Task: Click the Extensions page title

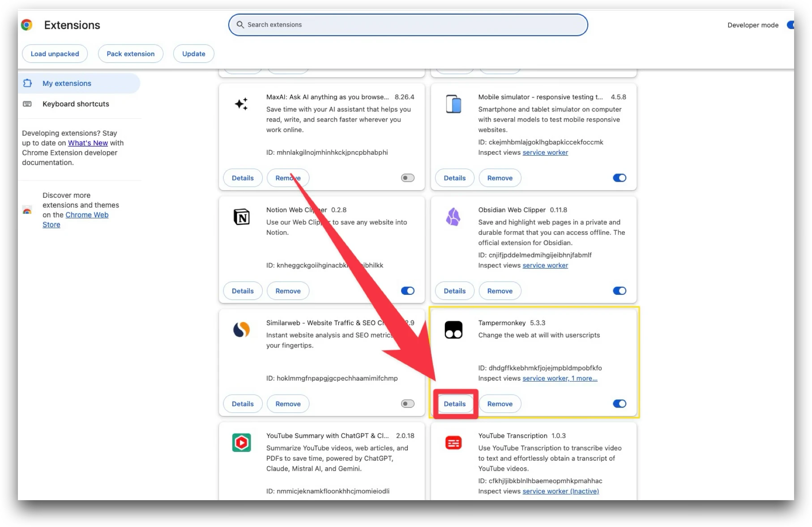Action: (x=72, y=25)
